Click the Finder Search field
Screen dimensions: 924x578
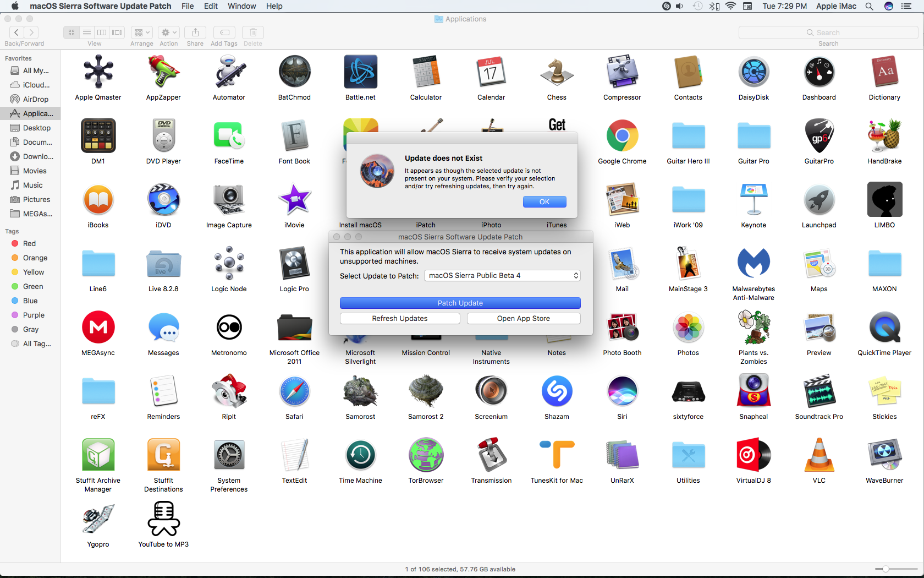click(x=828, y=32)
